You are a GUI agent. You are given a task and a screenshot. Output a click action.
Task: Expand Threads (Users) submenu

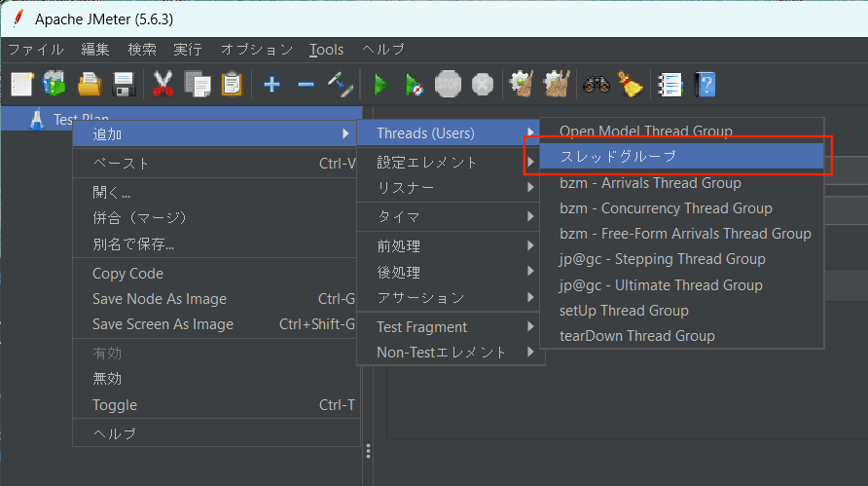(x=449, y=133)
